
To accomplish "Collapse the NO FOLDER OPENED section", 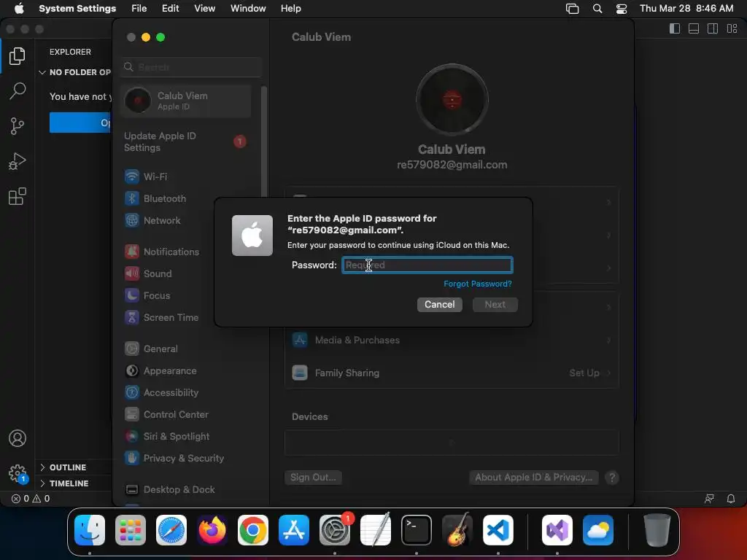I will point(74,72).
